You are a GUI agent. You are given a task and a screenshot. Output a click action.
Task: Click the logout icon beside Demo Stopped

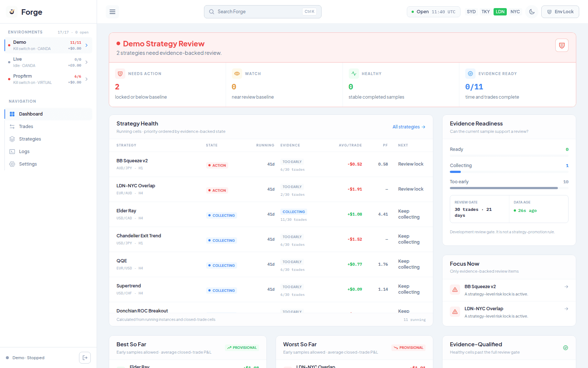[85, 358]
